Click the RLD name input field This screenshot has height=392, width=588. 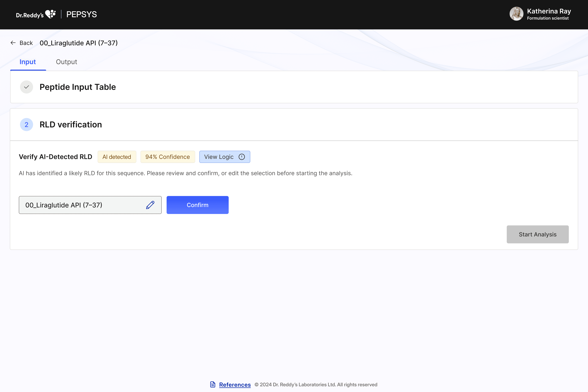pos(82,205)
